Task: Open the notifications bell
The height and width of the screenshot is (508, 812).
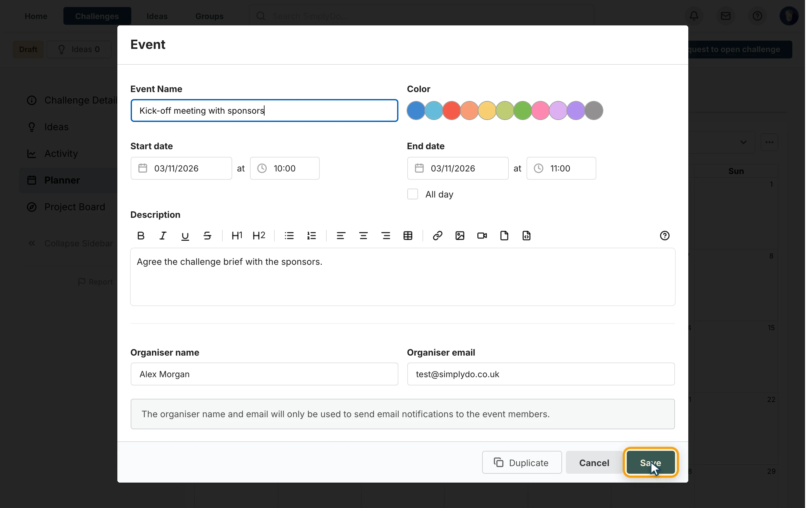Action: [x=694, y=16]
